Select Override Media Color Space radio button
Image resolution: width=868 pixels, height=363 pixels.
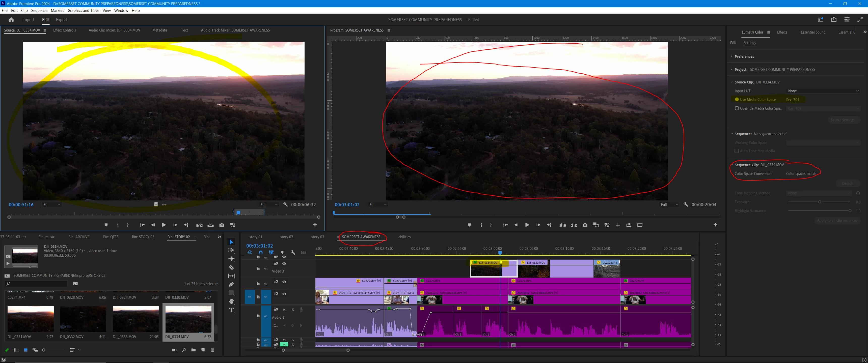737,108
